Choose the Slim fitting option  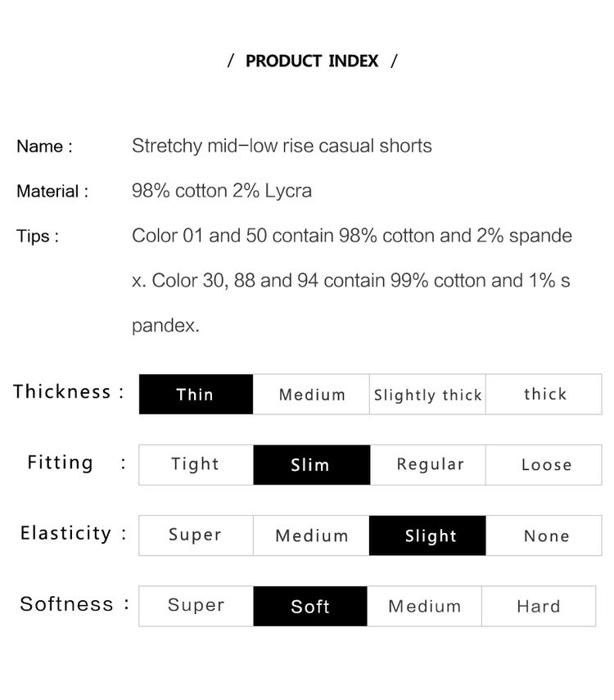311,465
